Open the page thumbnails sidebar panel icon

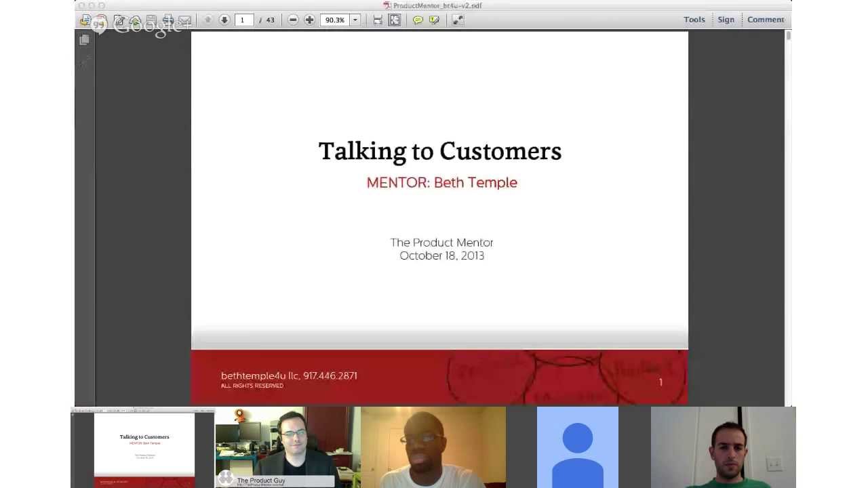click(x=84, y=40)
